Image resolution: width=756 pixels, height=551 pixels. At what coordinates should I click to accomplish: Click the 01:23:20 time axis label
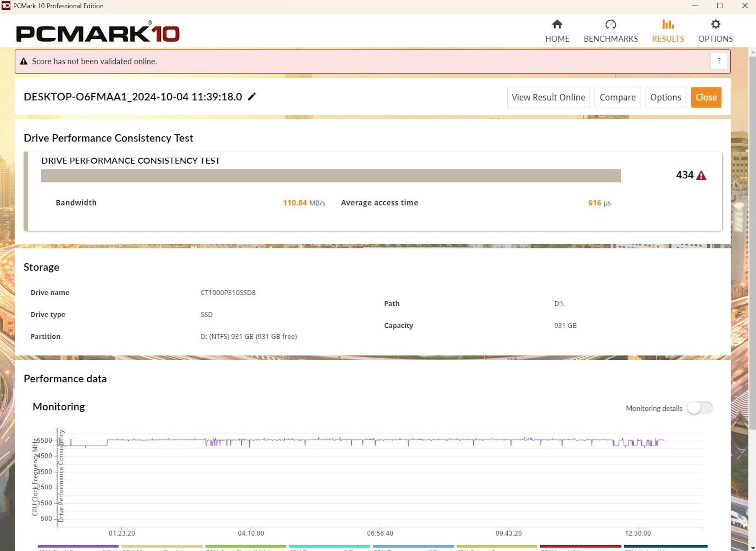point(122,533)
